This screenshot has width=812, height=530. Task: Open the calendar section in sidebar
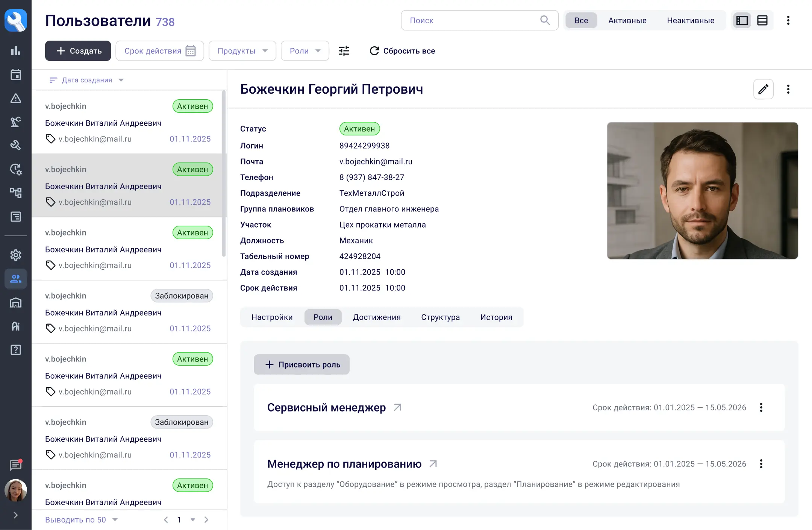point(15,74)
